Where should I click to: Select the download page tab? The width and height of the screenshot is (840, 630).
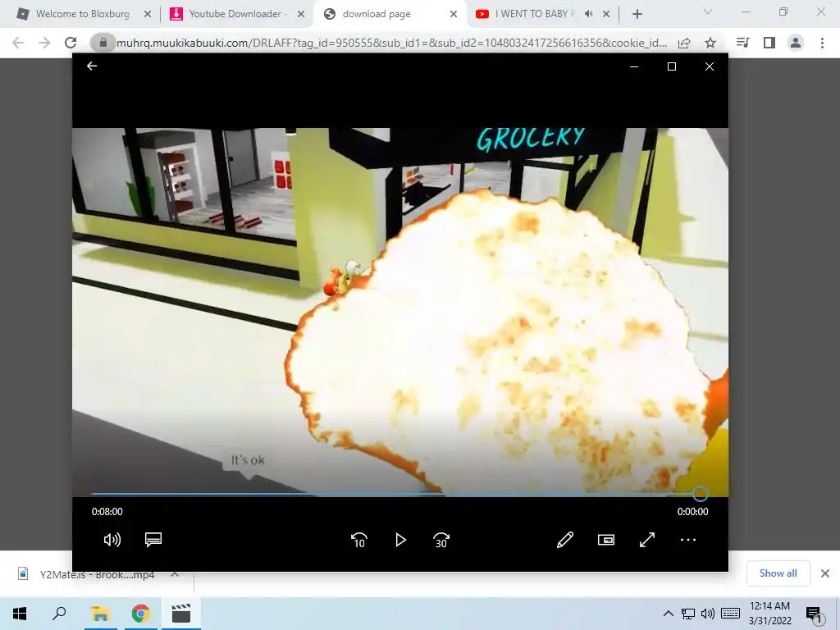(x=377, y=14)
